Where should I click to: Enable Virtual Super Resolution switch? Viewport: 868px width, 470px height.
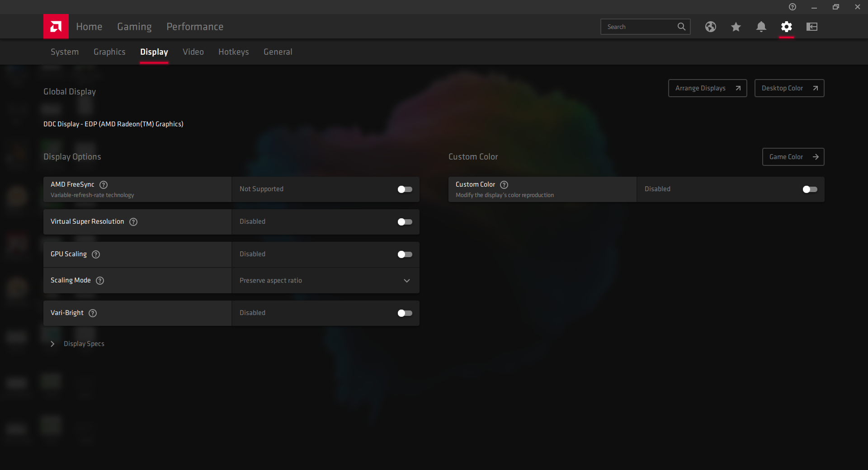pyautogui.click(x=405, y=222)
